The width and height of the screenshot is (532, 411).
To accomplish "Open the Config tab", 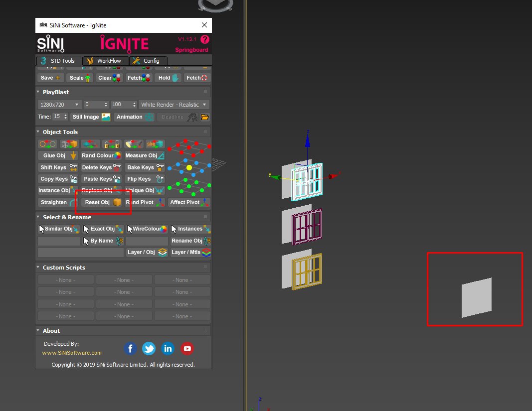I will point(148,61).
